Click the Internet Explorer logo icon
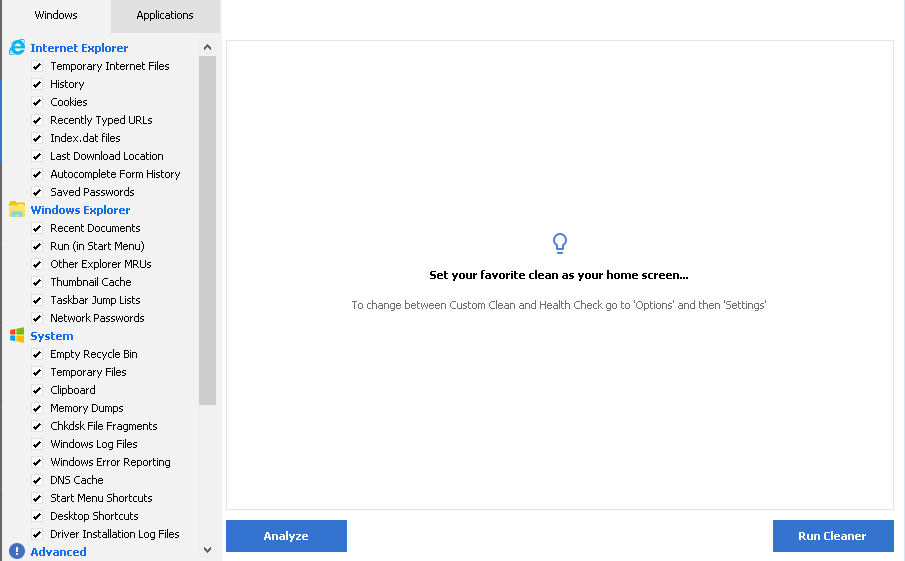This screenshot has width=905, height=561. click(17, 47)
